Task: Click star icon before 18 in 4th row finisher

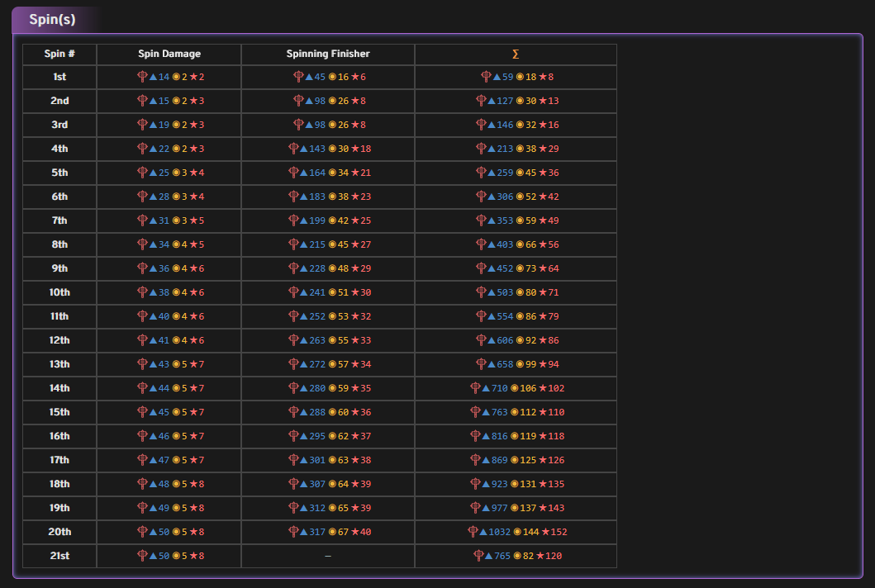Action: click(355, 149)
